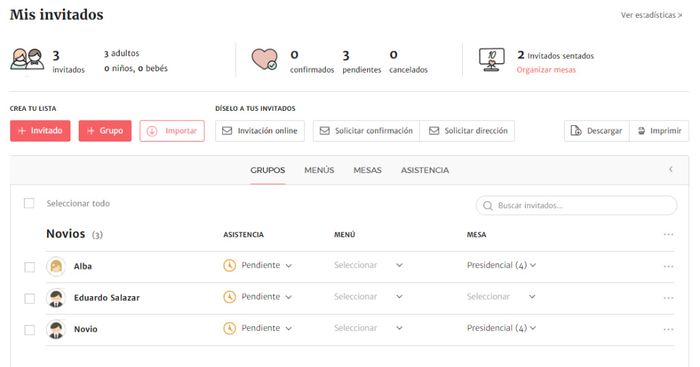
Task: Click pending clock icon for Alba
Action: [229, 266]
